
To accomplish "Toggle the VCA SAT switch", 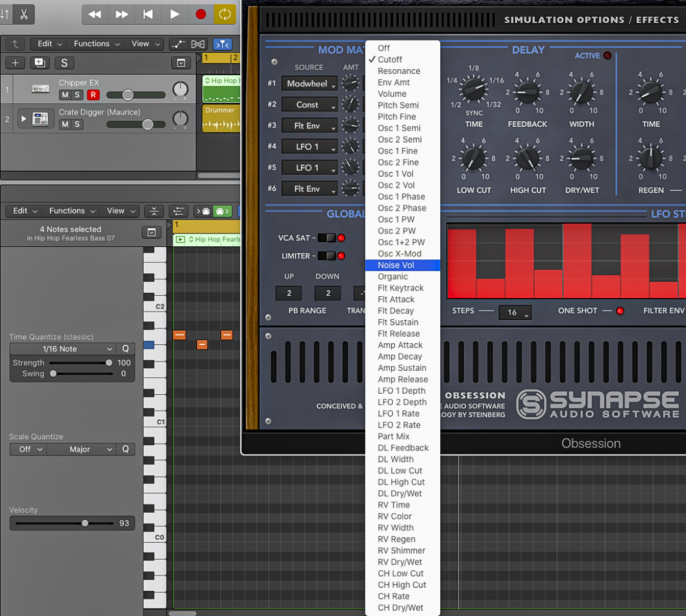I will pos(327,238).
